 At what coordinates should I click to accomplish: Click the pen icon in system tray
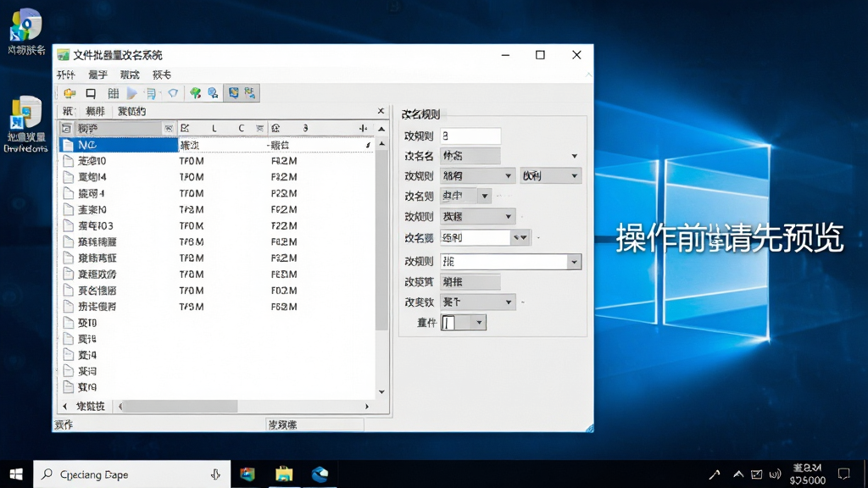tap(715, 474)
